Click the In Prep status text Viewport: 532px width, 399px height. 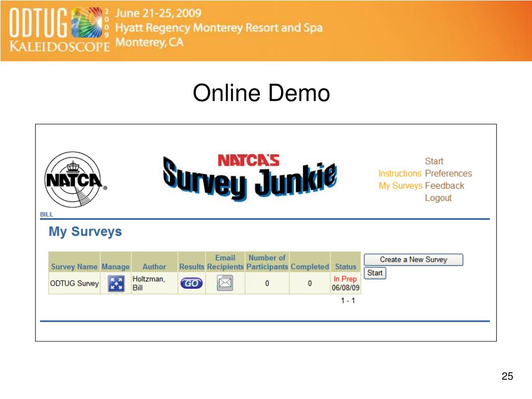pos(345,279)
